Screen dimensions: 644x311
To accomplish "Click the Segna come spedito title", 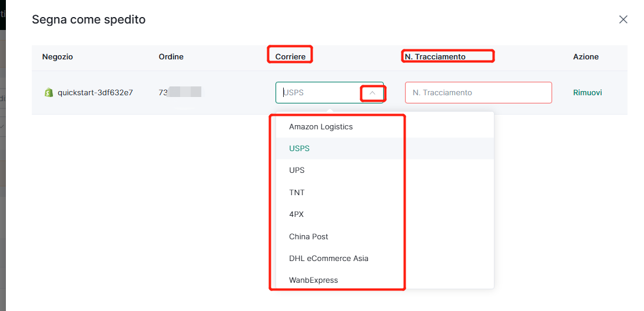I will click(x=89, y=19).
